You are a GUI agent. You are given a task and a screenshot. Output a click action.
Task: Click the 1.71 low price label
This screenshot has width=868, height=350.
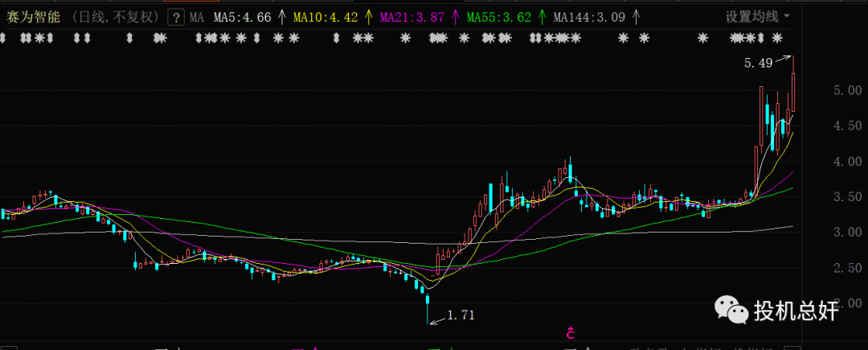461,315
